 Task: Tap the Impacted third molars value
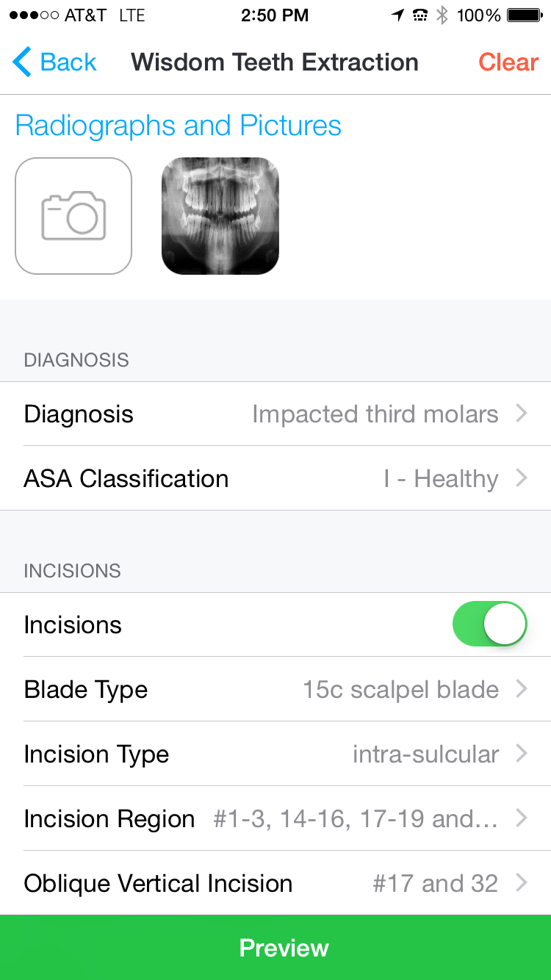tap(375, 414)
